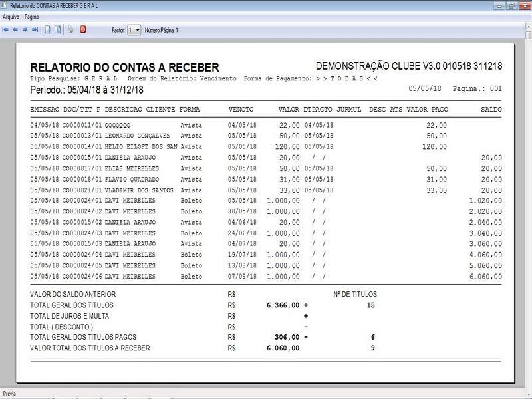Click saldo value '6.060,00' in last row
The height and width of the screenshot is (399, 532).
point(485,277)
